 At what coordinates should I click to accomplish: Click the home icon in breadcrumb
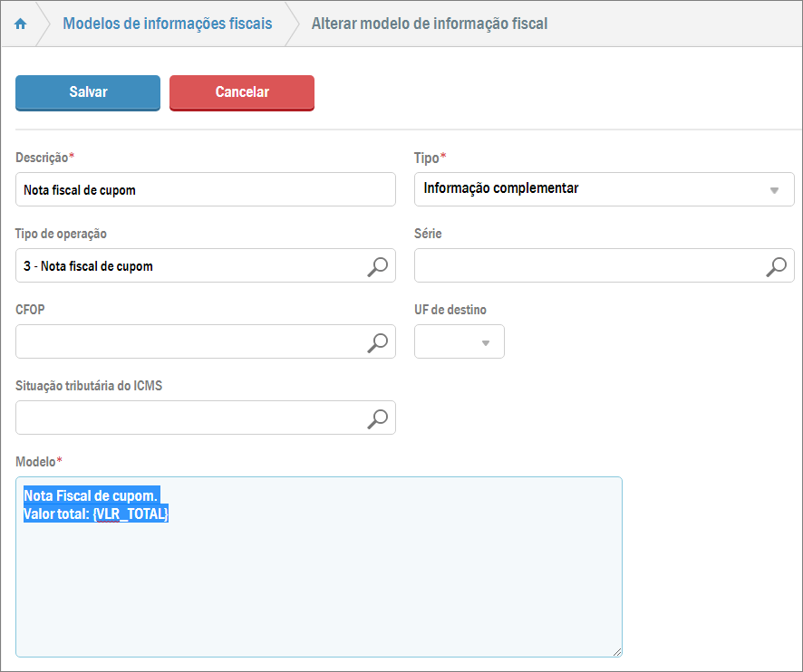click(x=21, y=24)
